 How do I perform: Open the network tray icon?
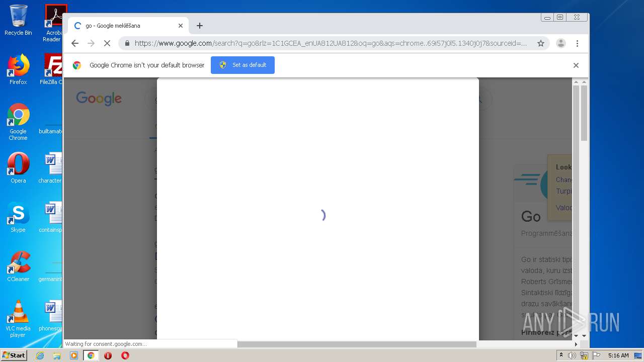[x=584, y=355]
